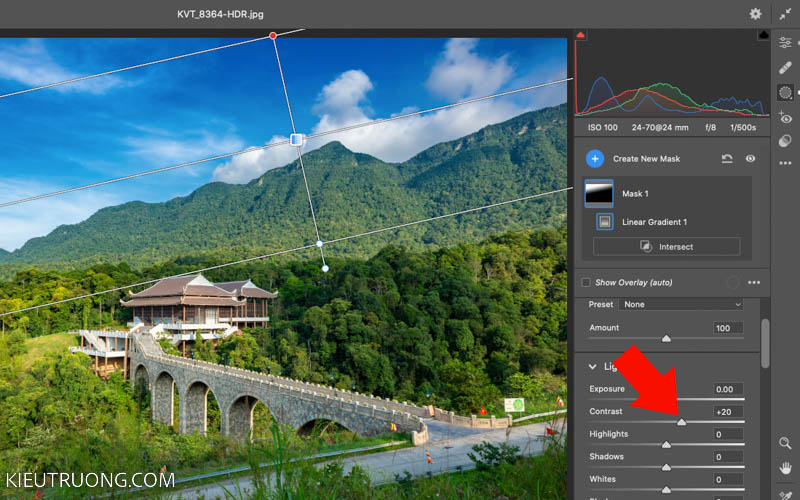
Task: Click the blue plus Create New Mask button
Action: click(595, 159)
